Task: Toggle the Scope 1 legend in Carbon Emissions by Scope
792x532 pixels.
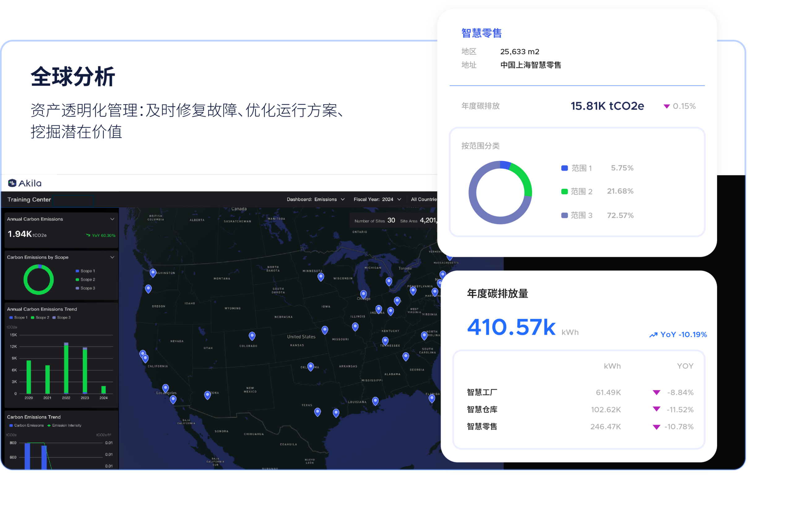Action: coord(85,271)
